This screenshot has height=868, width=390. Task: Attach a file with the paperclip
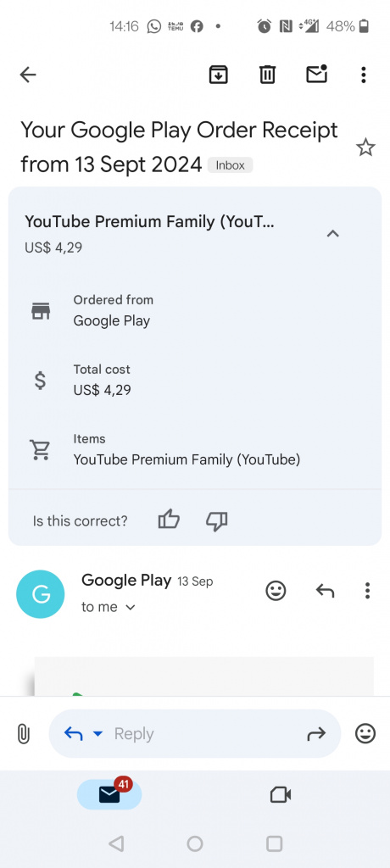tap(23, 735)
